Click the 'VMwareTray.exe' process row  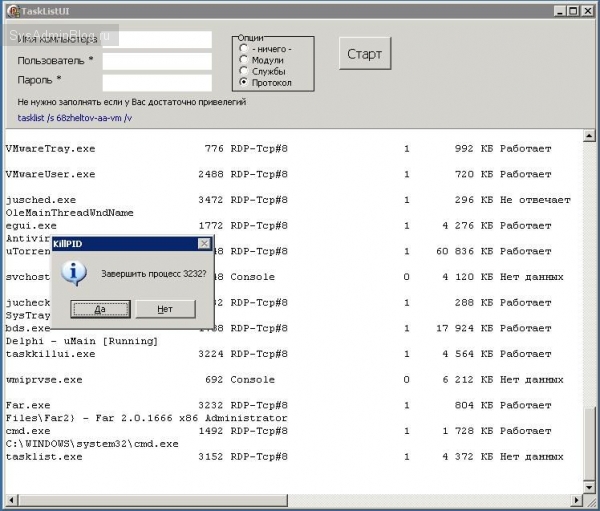[x=279, y=149]
